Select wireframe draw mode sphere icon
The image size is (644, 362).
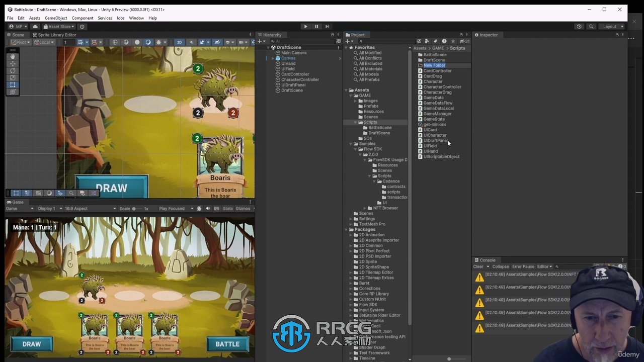tap(115, 42)
